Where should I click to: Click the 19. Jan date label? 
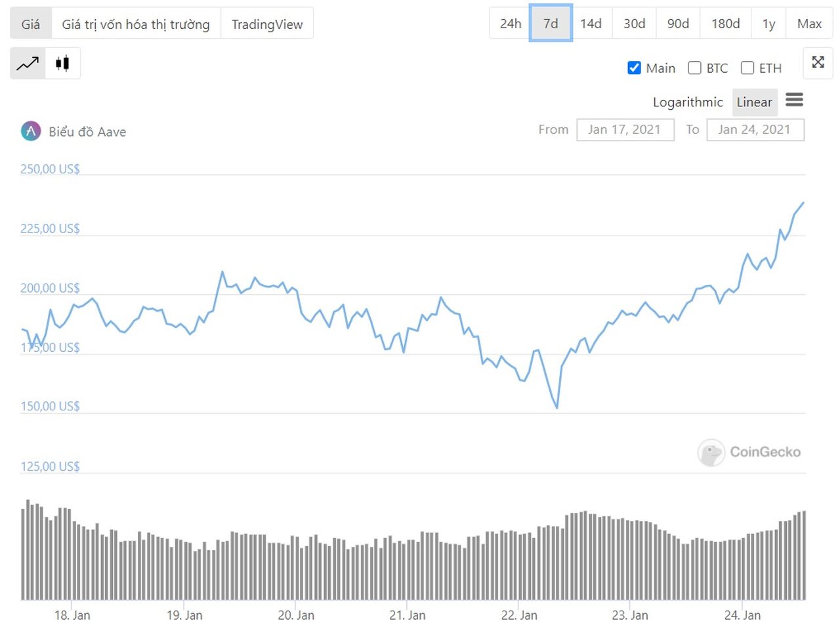click(184, 615)
